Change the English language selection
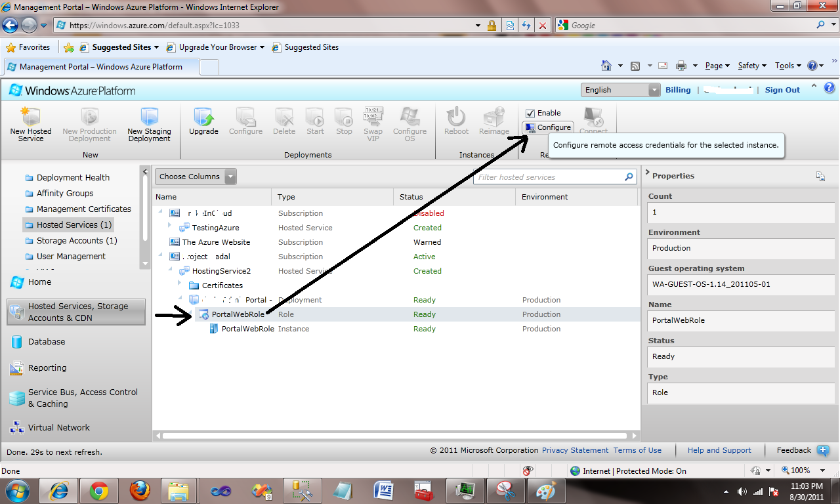 pos(619,89)
